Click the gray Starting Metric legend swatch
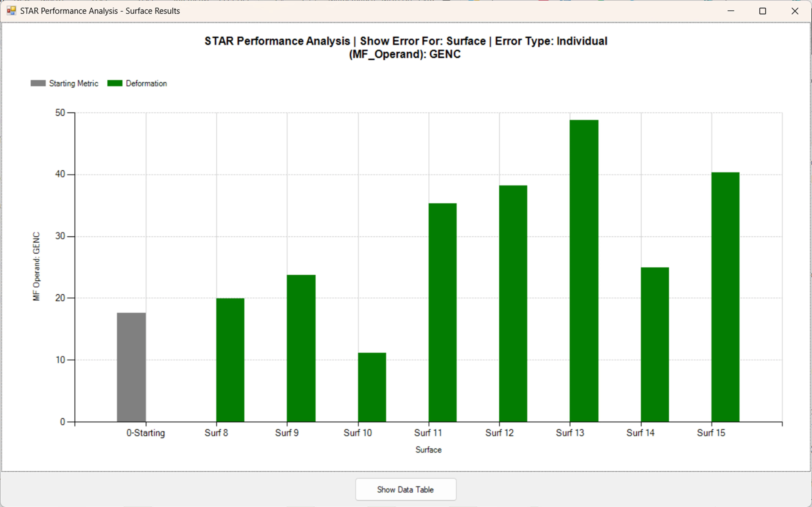 (x=38, y=83)
